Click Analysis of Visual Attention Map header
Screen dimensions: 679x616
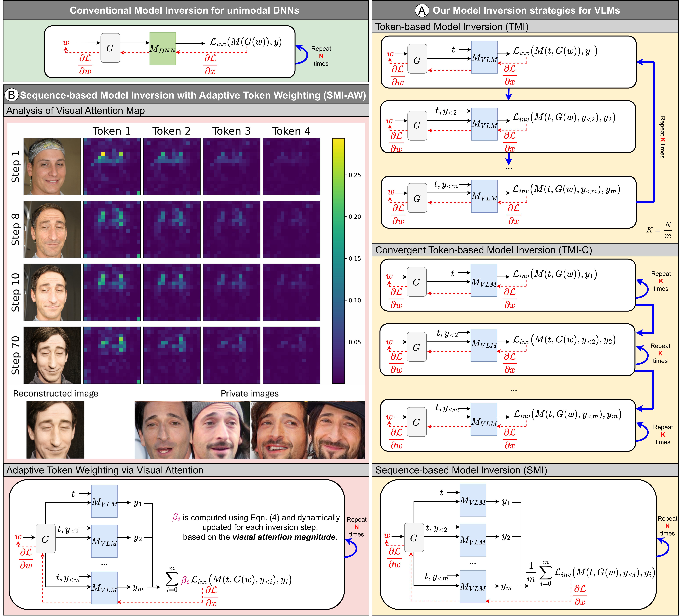[75, 110]
